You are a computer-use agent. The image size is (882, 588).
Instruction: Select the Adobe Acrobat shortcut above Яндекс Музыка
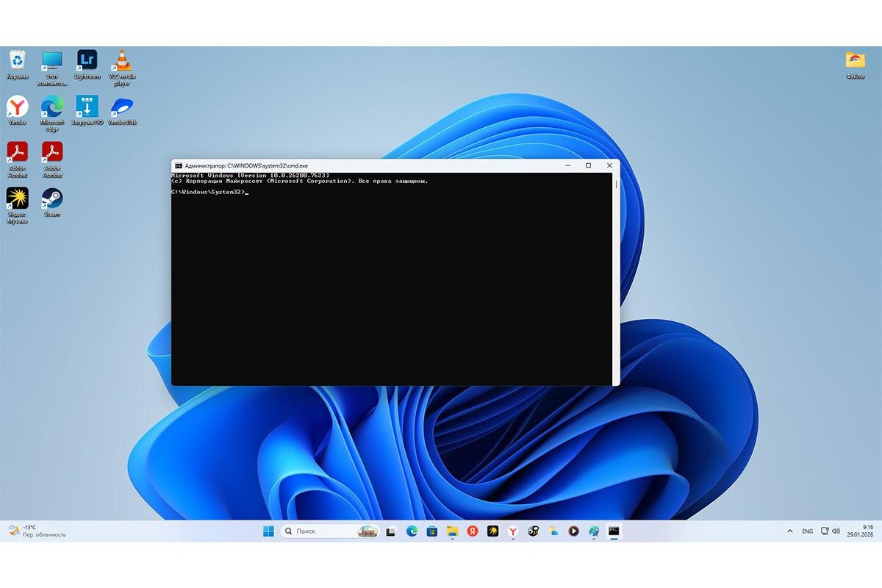point(17,159)
